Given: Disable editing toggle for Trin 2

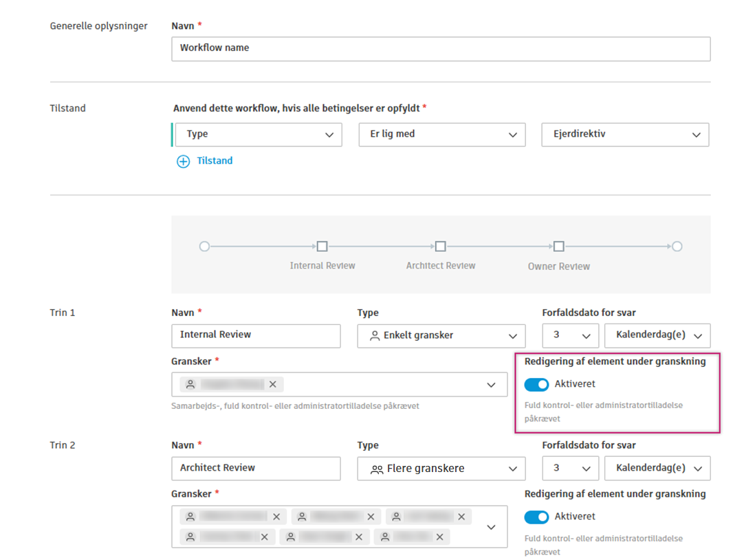Looking at the screenshot, I should [x=536, y=517].
